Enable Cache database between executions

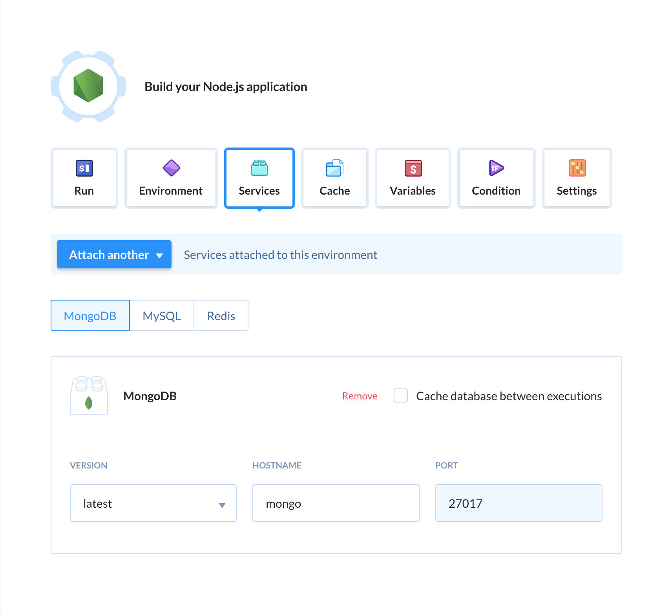400,396
